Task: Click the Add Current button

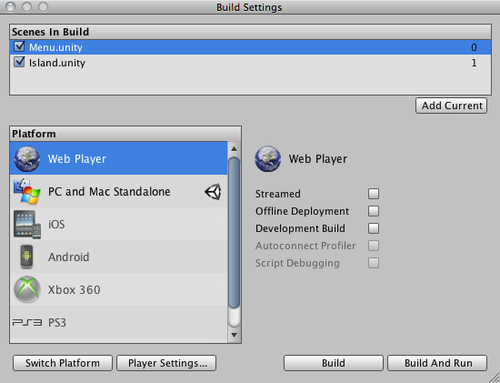Action: [451, 106]
